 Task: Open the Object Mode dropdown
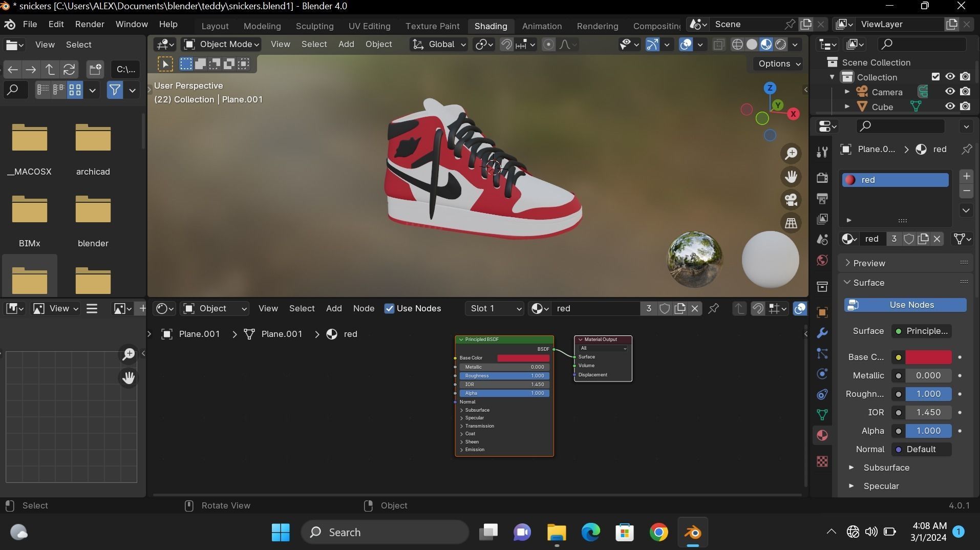click(x=221, y=45)
